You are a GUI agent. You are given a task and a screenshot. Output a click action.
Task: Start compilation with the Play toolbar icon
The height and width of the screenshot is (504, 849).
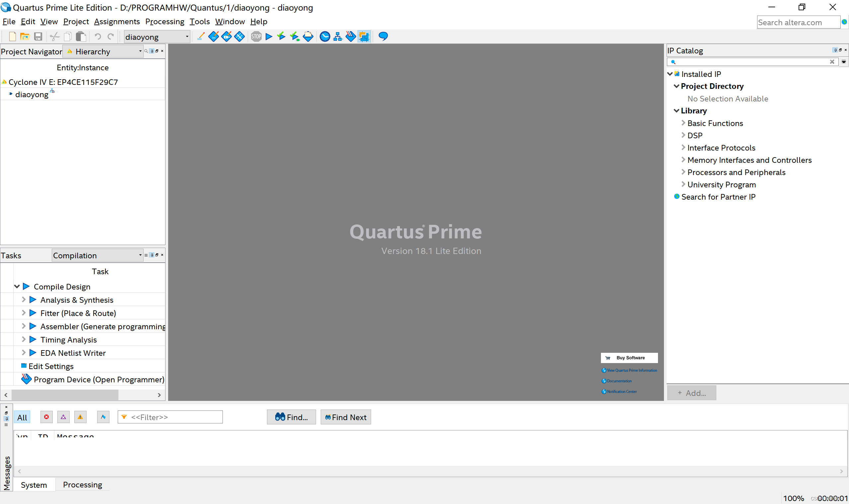(269, 36)
